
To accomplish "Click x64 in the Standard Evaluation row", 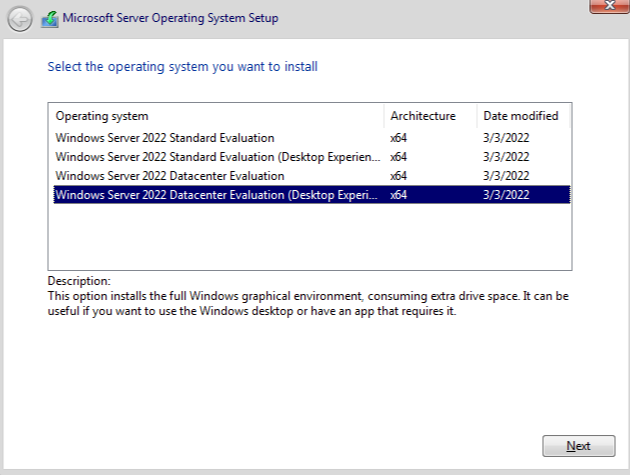I will coord(398,138).
